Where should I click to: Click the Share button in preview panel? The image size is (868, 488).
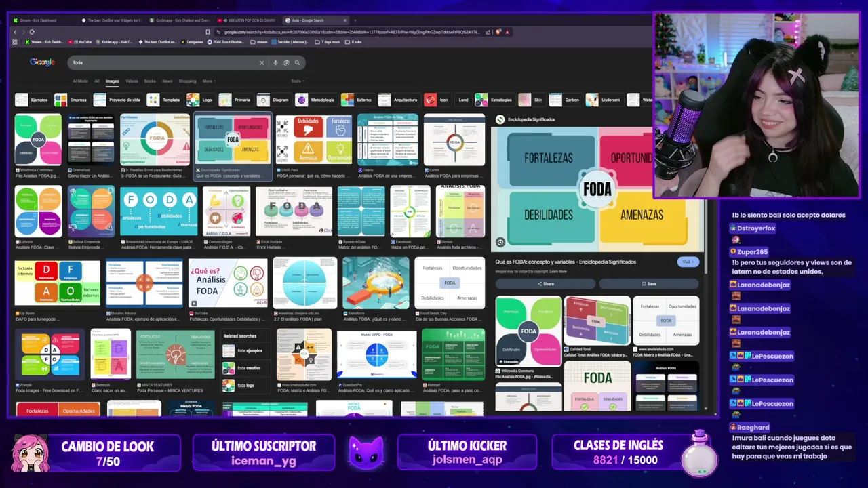(547, 283)
